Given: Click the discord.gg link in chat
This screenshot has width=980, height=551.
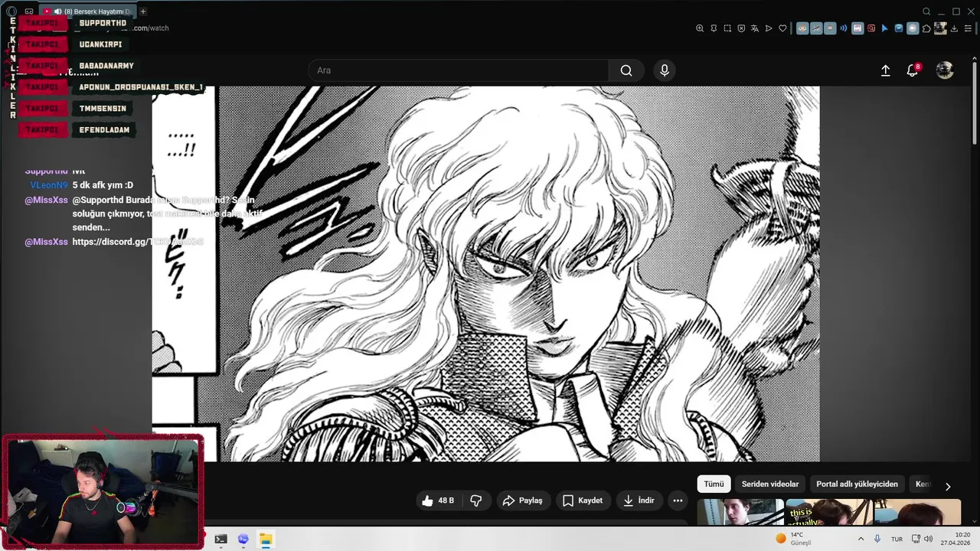Looking at the screenshot, I should [138, 242].
